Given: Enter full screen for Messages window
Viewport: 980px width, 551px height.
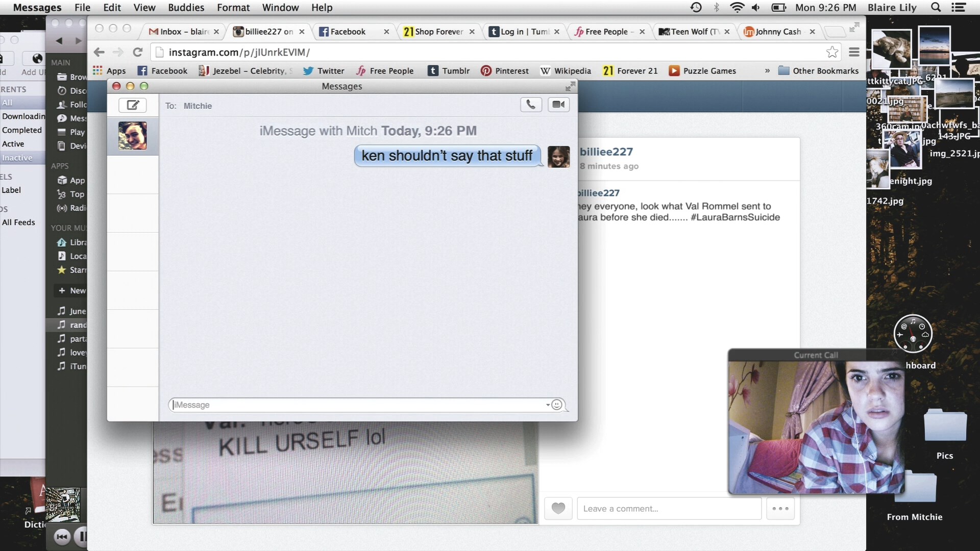Looking at the screenshot, I should pos(570,86).
